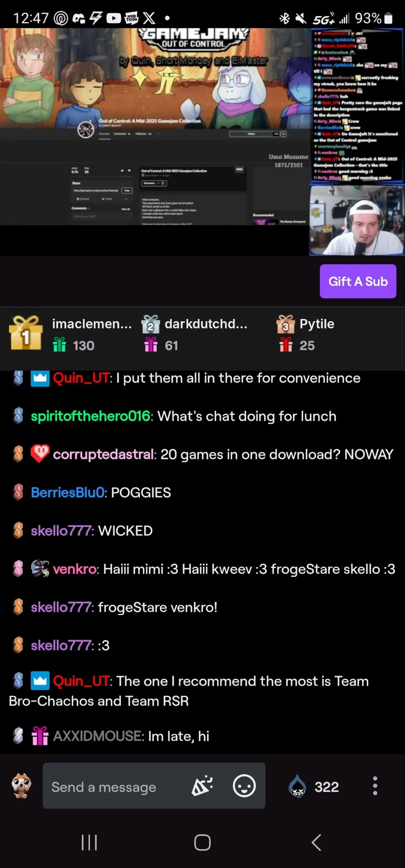Tap AXXIDMOUSE gift badge icon
The image size is (405, 868).
click(x=40, y=736)
